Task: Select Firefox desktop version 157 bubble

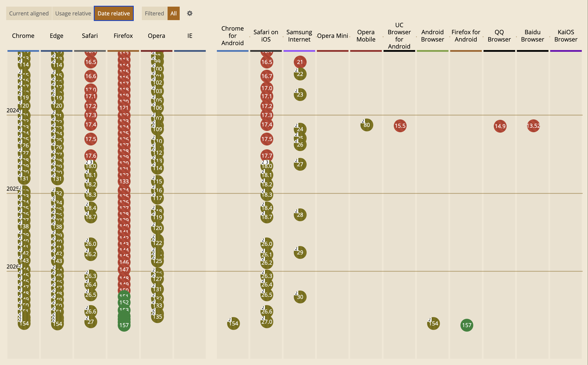Action: [124, 325]
